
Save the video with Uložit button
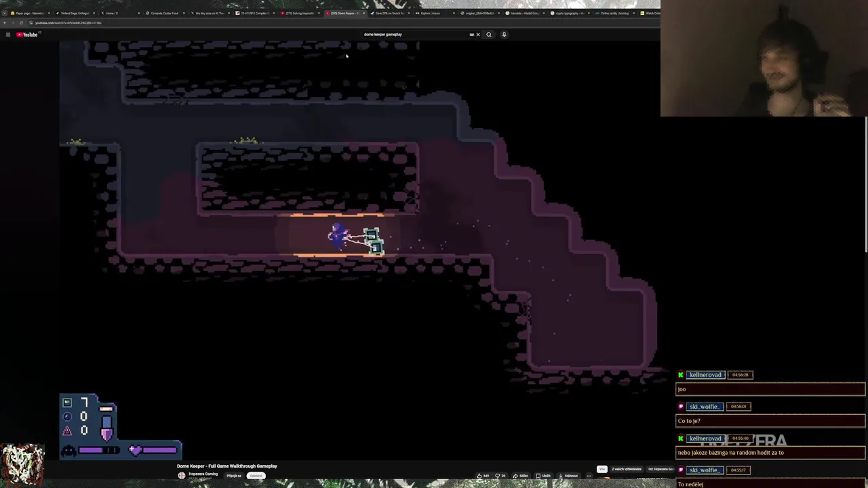coord(542,476)
